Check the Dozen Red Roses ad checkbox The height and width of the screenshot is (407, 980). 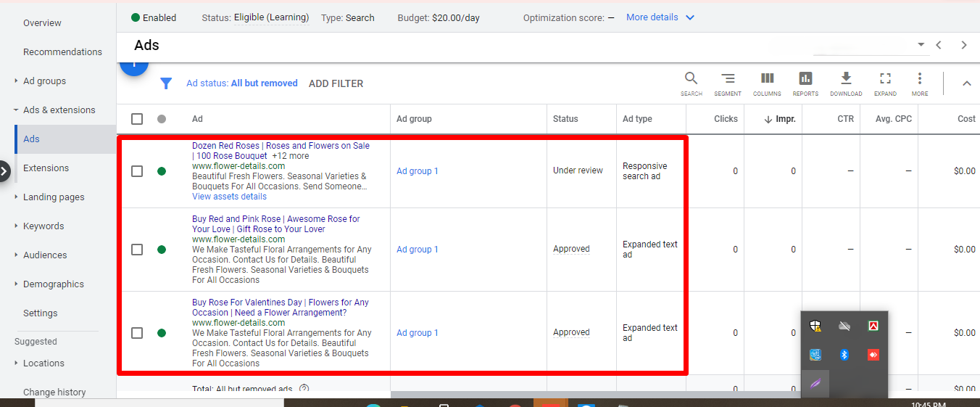tap(137, 171)
